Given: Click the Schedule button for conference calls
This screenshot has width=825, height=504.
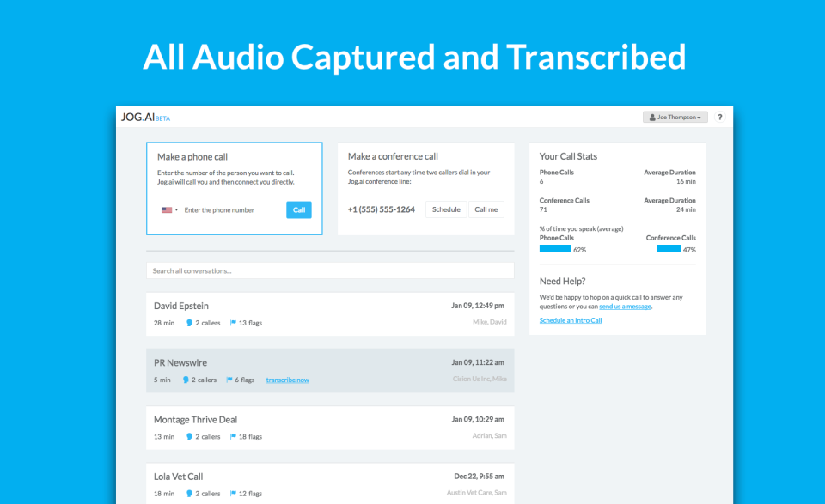Looking at the screenshot, I should pyautogui.click(x=446, y=209).
